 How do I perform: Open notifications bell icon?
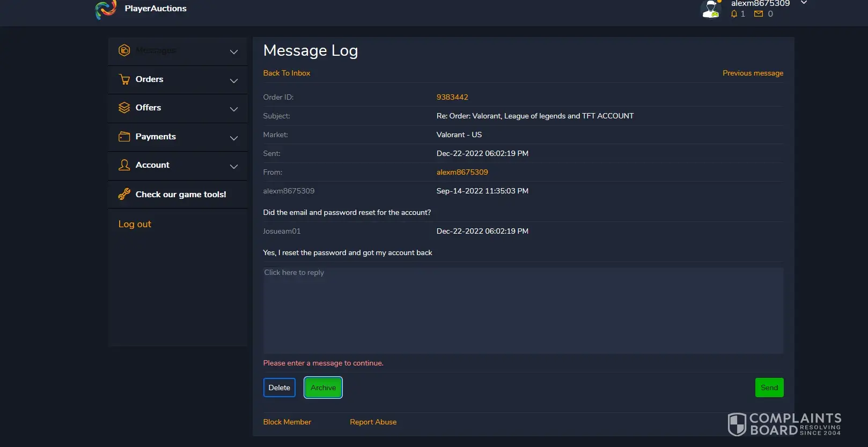(x=734, y=14)
